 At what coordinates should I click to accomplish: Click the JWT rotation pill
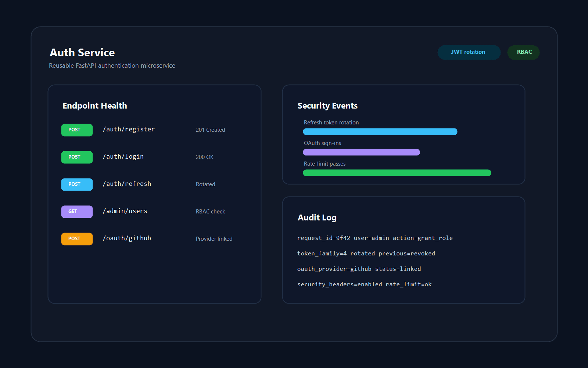pos(469,52)
